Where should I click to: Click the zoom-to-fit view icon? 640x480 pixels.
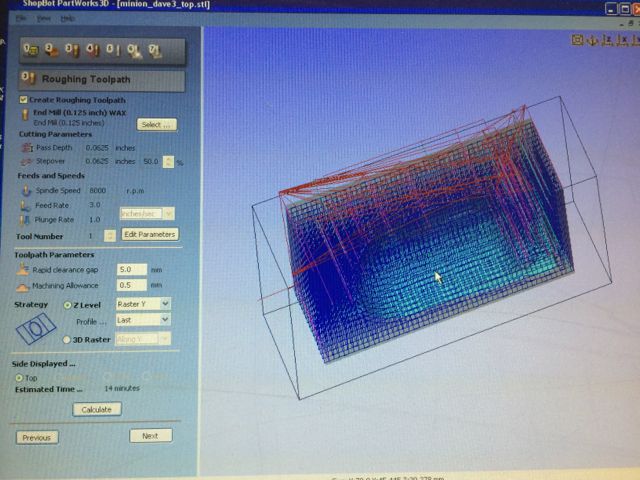click(577, 40)
